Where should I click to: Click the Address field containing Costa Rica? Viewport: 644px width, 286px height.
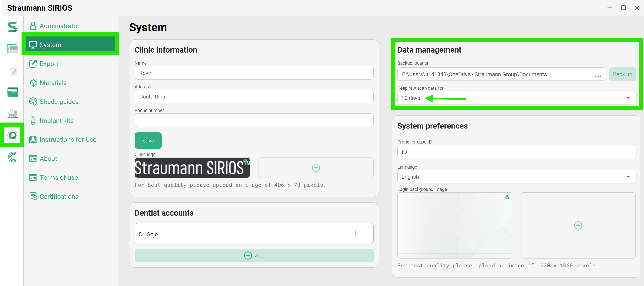point(254,97)
